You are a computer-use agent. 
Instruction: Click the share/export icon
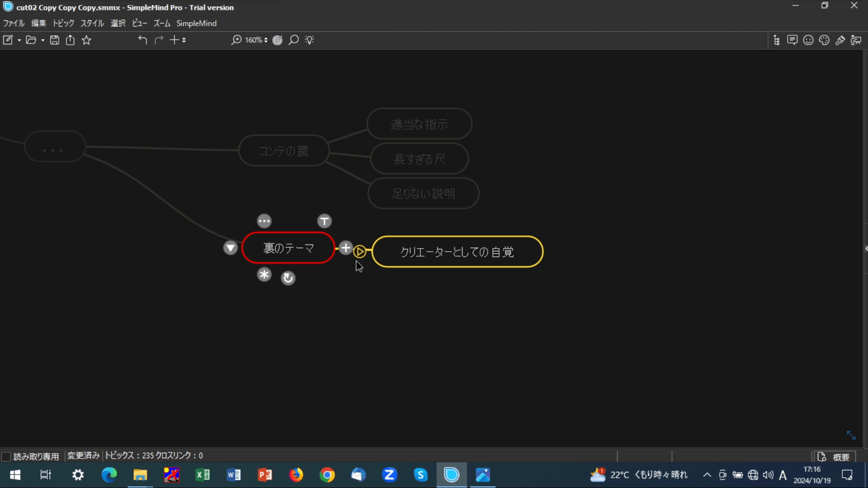coord(70,40)
